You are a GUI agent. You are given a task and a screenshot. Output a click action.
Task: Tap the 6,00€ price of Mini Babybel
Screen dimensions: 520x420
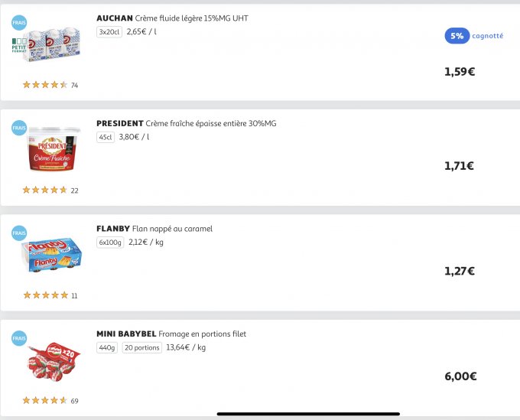pyautogui.click(x=460, y=376)
